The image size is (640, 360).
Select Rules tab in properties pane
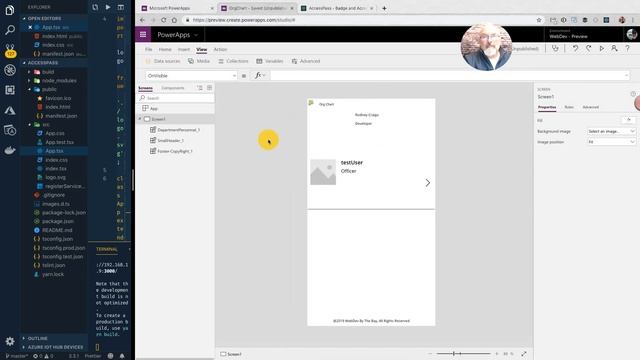(x=569, y=107)
